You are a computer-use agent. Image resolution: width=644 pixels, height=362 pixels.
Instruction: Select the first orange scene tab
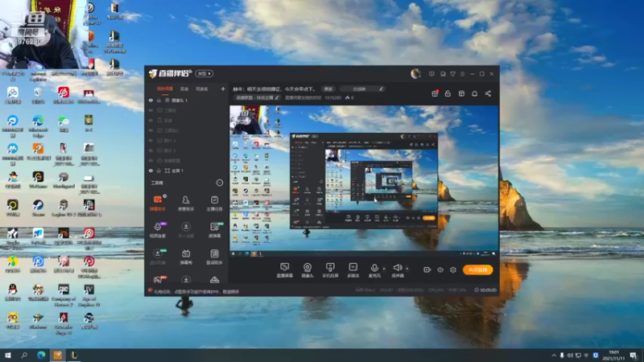pos(165,88)
